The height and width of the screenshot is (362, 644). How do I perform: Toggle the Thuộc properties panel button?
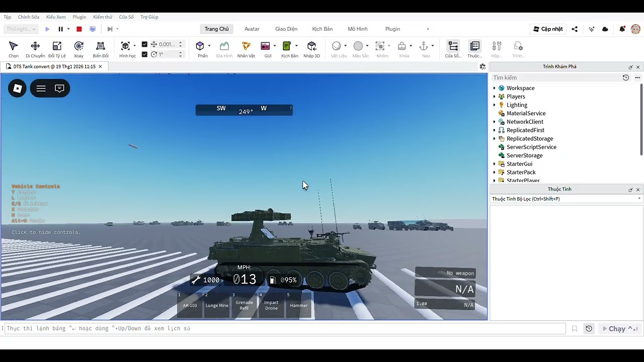pyautogui.click(x=474, y=49)
